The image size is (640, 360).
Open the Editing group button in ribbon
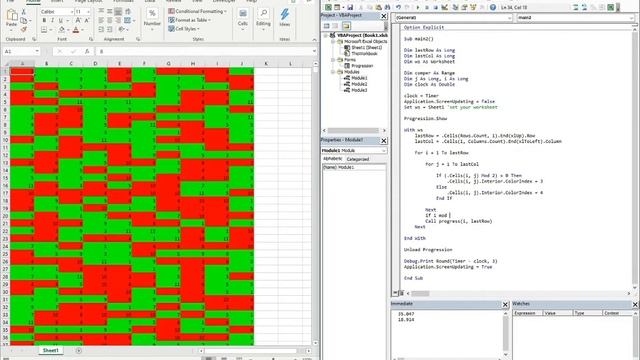[x=263, y=19]
